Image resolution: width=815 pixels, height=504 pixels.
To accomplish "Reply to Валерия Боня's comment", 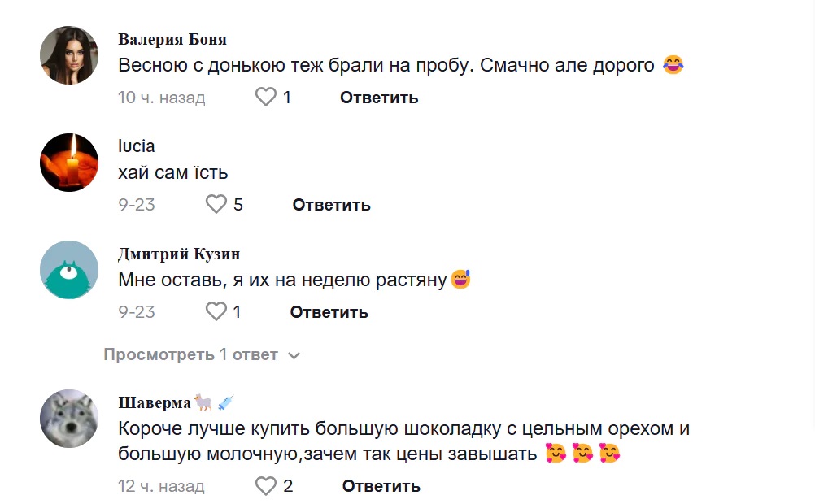I will pos(379,98).
